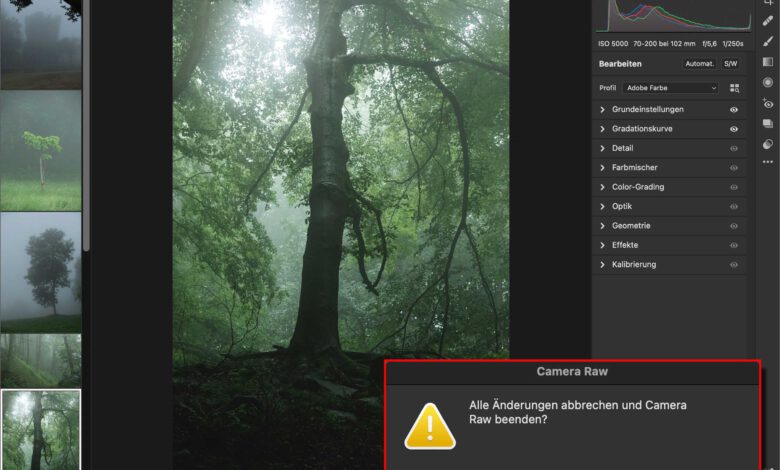The height and width of the screenshot is (470, 780).
Task: Toggle Farbmischer panel visibility eye
Action: [x=734, y=168]
